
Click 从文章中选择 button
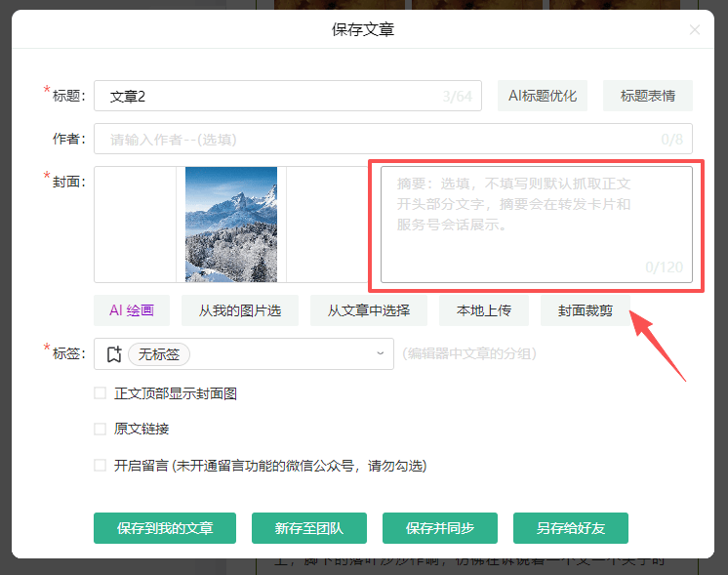pyautogui.click(x=368, y=310)
